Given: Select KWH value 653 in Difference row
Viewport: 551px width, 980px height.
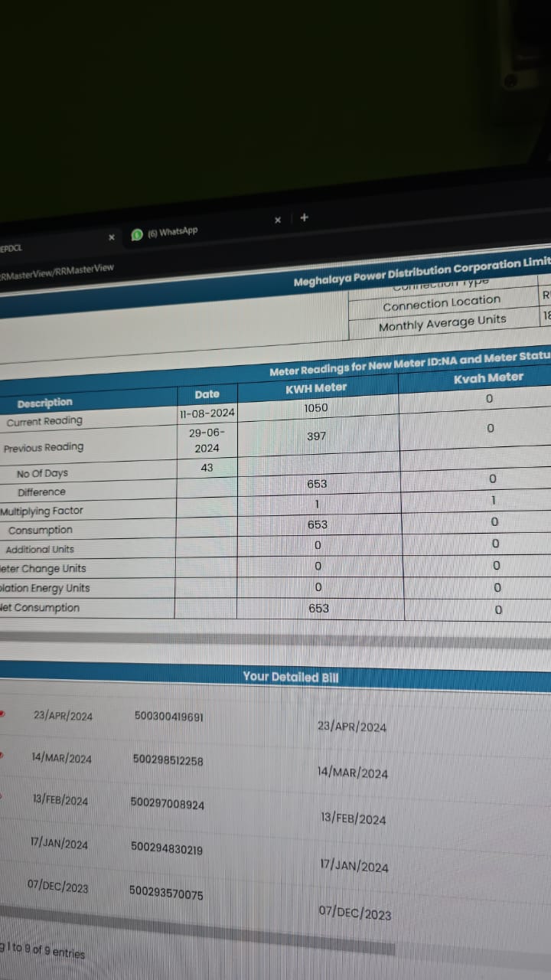Looking at the screenshot, I should click(x=317, y=484).
